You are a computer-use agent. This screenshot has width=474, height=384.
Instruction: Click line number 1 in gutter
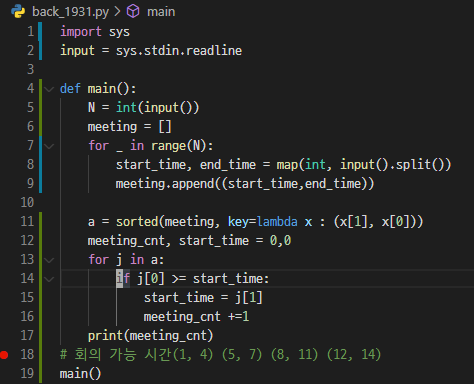coord(31,31)
